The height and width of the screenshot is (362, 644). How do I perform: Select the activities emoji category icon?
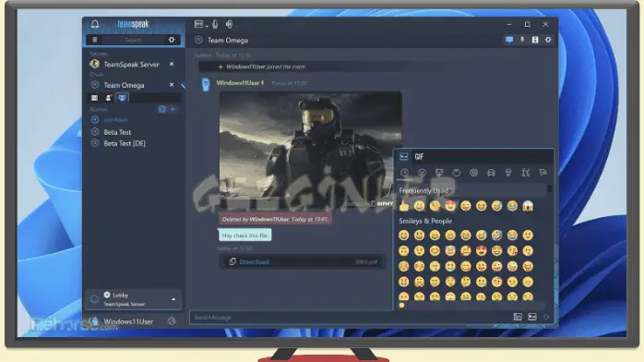473,173
